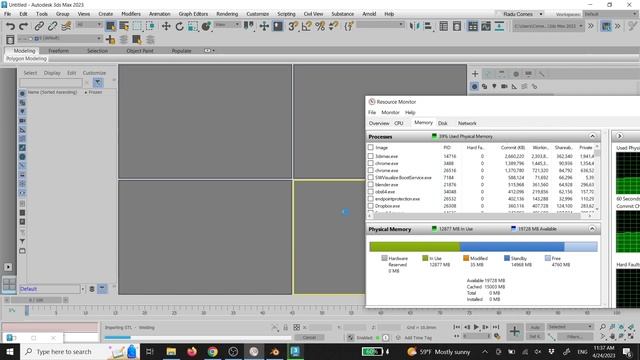Collapse the Processes section in Resource Monitor
Viewport: 640px width, 360px height.
point(592,136)
